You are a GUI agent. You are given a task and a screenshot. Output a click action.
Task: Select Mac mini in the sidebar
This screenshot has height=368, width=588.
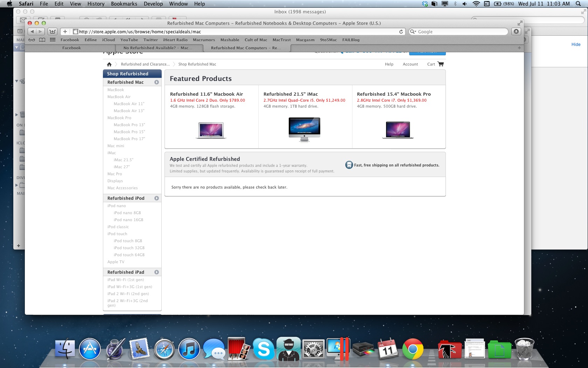point(116,146)
